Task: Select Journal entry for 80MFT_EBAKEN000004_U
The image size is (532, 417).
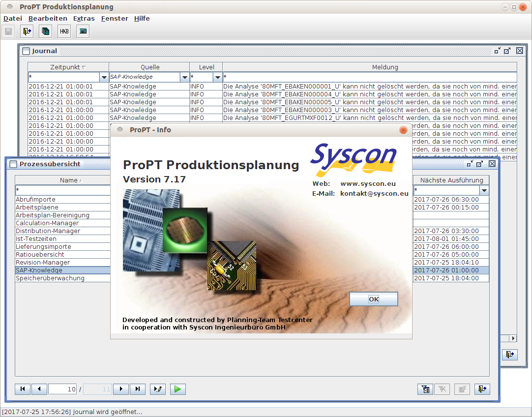Action: pos(272,94)
